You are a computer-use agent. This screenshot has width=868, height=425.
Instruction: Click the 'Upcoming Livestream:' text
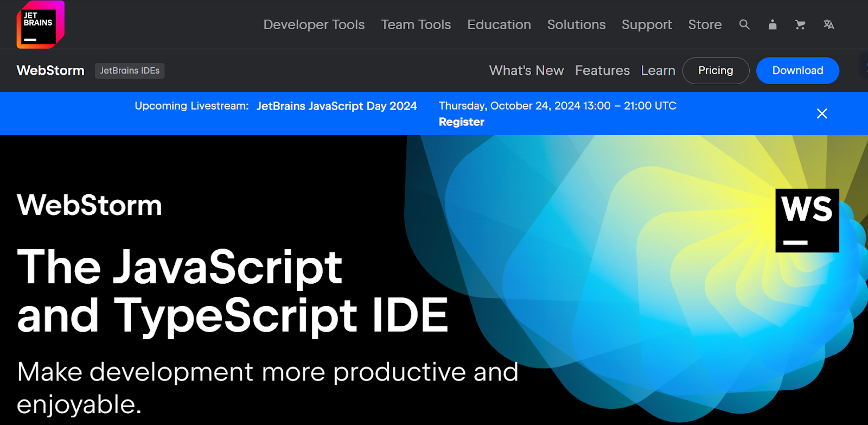[192, 106]
